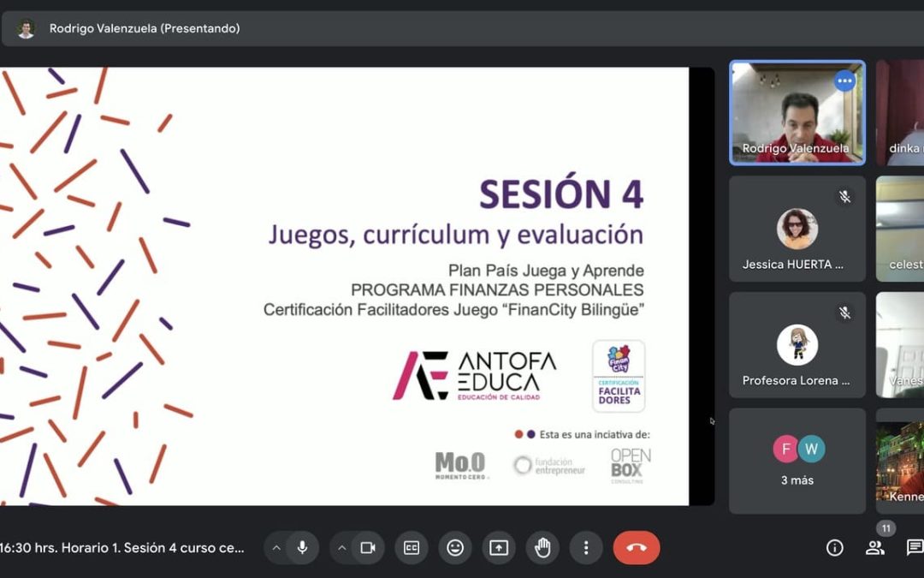
Task: Click Jessica HUERTA's round profile avatar
Action: point(797,229)
